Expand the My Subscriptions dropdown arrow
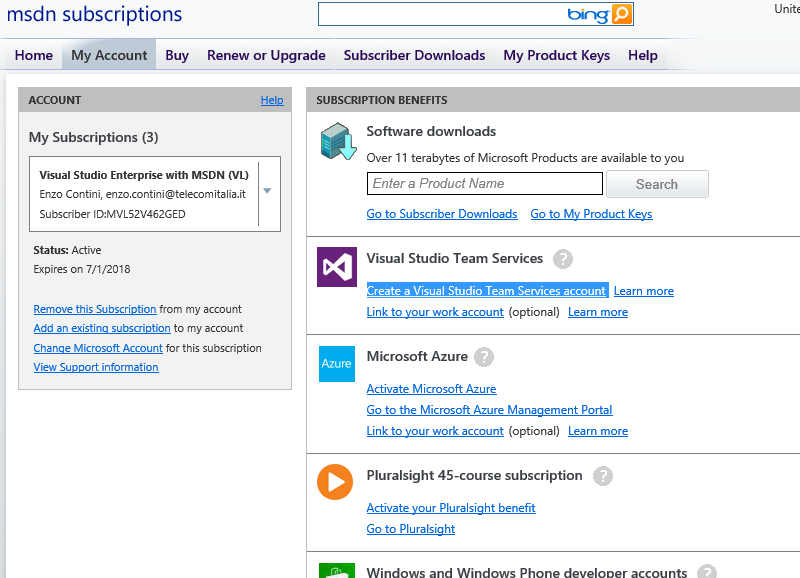 (268, 190)
